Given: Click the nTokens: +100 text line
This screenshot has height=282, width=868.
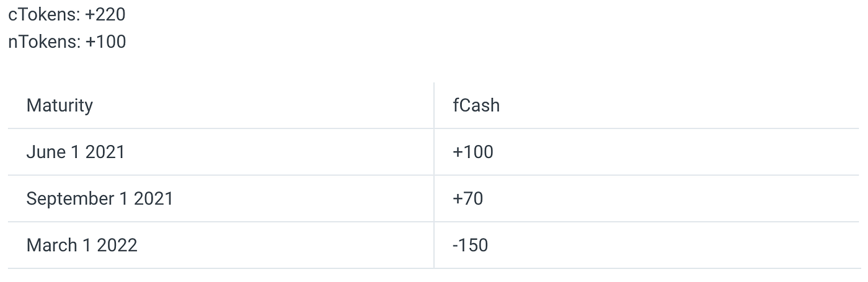Looking at the screenshot, I should 67,42.
